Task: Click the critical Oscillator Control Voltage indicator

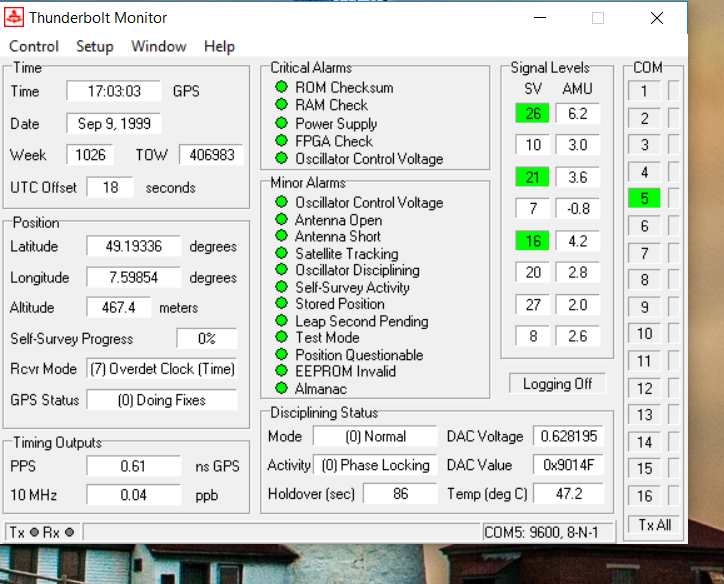Action: click(x=281, y=158)
